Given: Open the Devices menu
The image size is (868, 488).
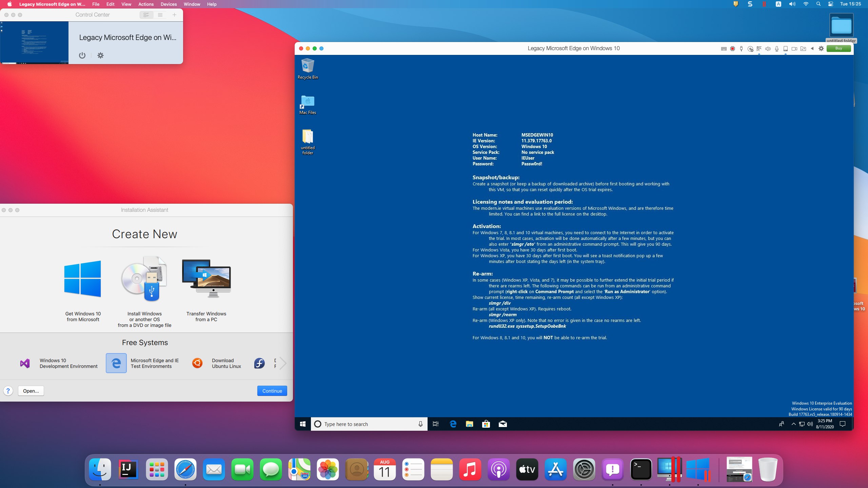Looking at the screenshot, I should coord(169,4).
